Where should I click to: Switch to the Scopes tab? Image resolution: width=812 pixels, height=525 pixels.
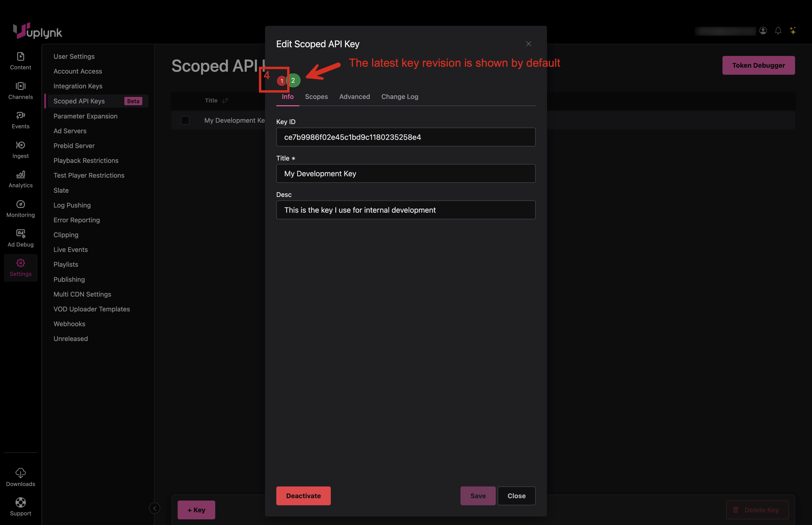point(316,97)
